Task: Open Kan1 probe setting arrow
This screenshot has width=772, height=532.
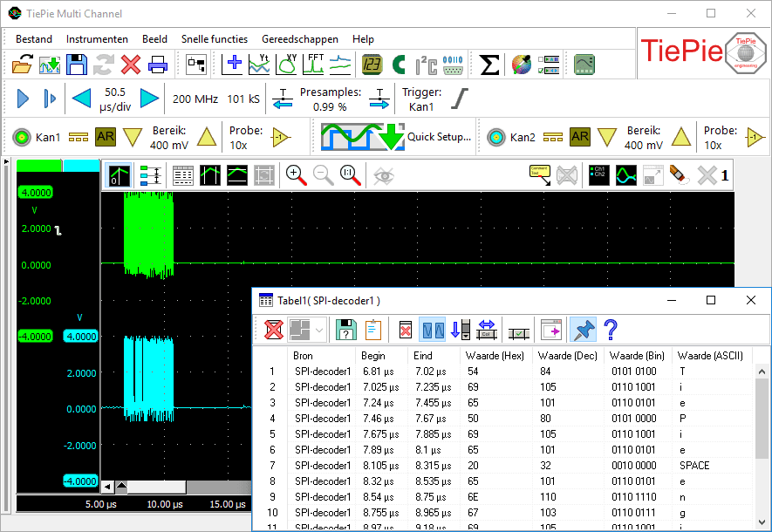Action: [281, 137]
